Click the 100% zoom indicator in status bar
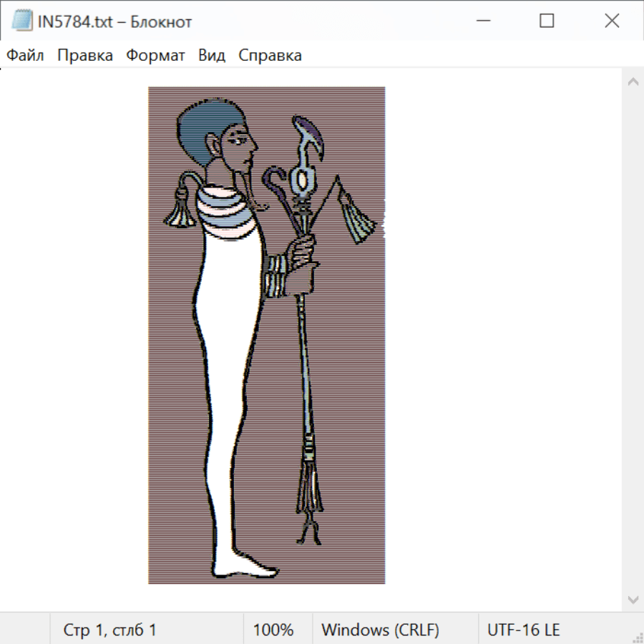Screen dimensions: 644x644 [x=273, y=630]
